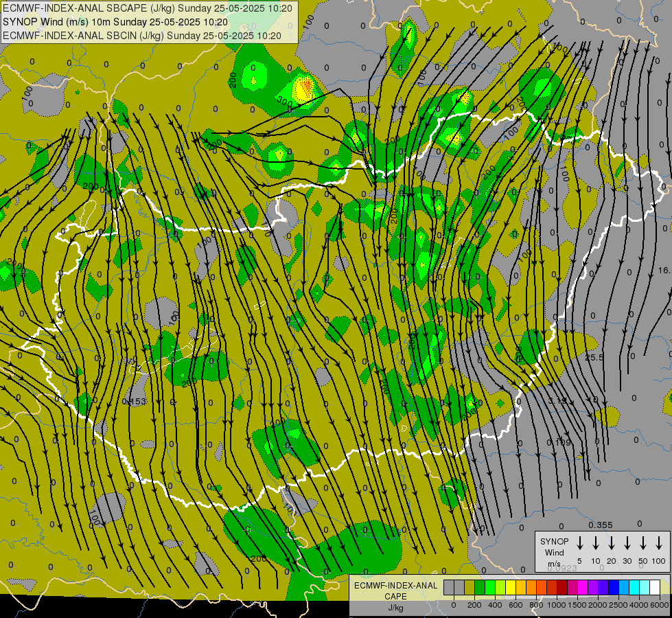Viewport: 672px width, 618px height.
Task: Select the dark red CAPE swatch
Action: [562, 587]
